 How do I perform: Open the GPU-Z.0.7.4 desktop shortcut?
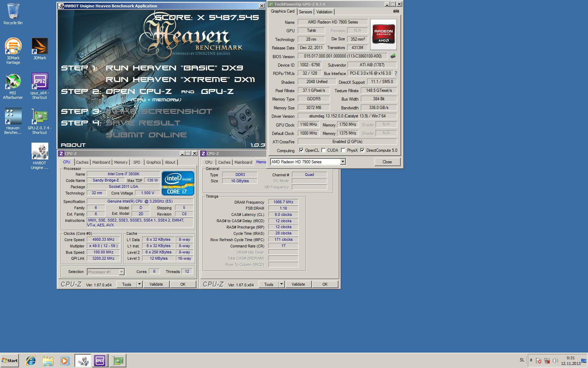40,121
